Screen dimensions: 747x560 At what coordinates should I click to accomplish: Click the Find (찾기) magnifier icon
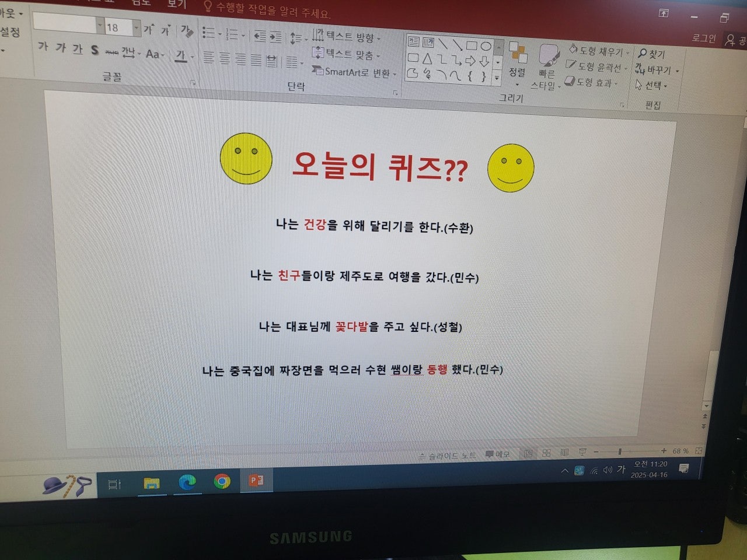click(643, 53)
